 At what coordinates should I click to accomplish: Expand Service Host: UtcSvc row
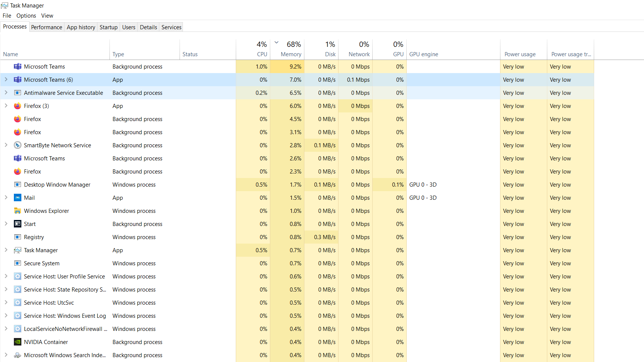(x=6, y=302)
